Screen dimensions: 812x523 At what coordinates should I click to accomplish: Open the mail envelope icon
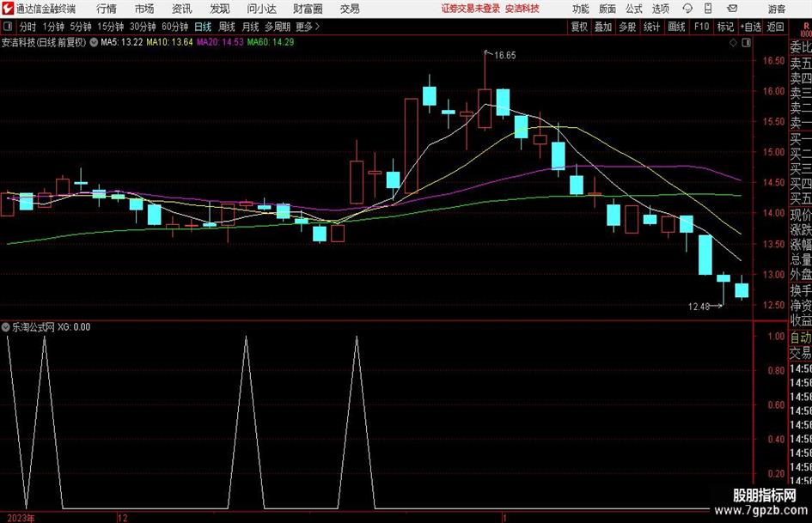[x=732, y=9]
